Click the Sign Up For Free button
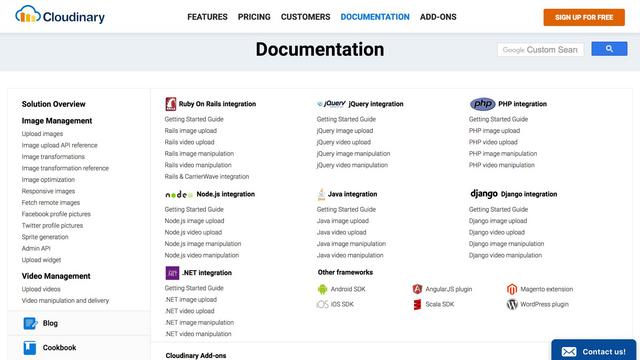The height and width of the screenshot is (360, 640). (584, 18)
